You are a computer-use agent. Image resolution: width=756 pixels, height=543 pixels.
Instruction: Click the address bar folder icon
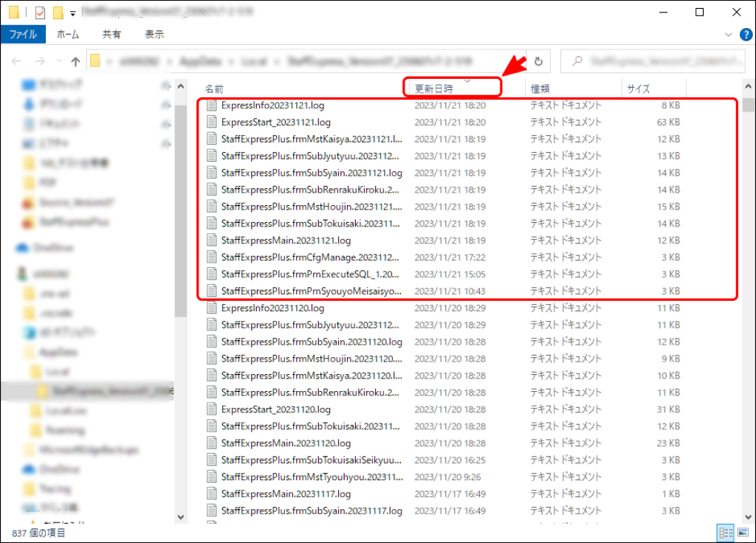click(95, 60)
